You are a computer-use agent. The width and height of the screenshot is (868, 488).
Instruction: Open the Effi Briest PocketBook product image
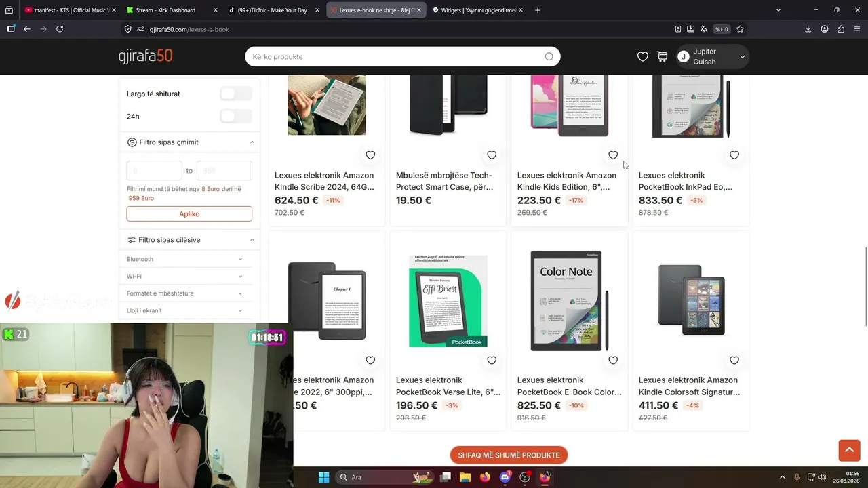[x=448, y=301]
